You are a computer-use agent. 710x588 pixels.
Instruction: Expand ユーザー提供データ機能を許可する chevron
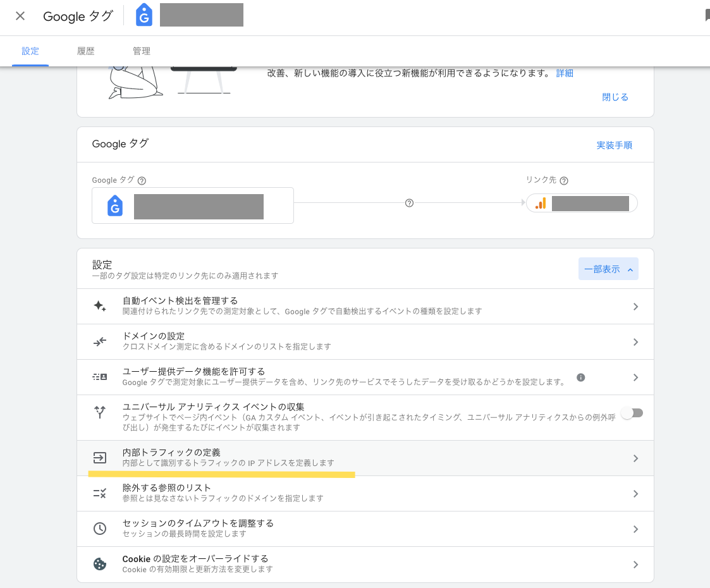(636, 377)
